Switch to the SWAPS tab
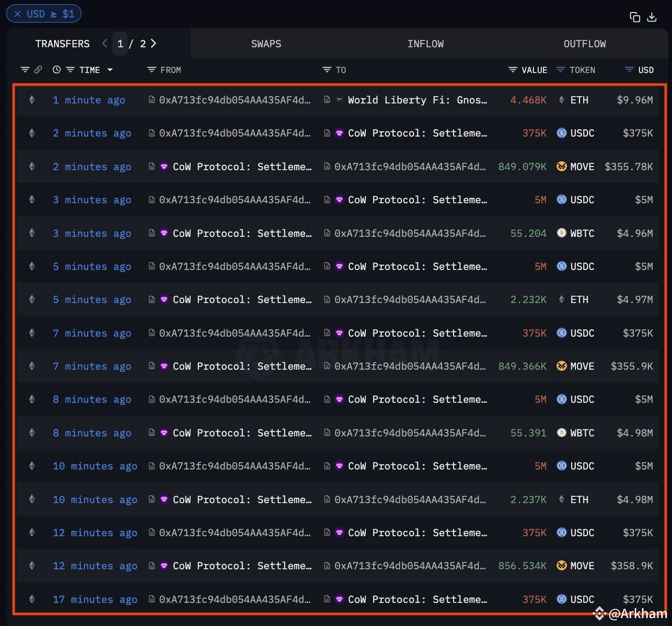The width and height of the screenshot is (672, 626). click(x=266, y=44)
